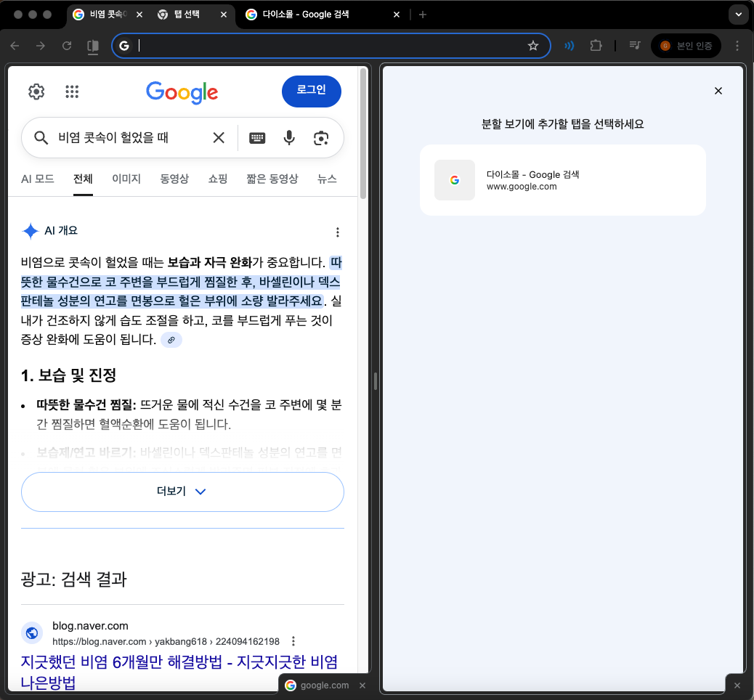Image resolution: width=754 pixels, height=700 pixels.
Task: Select 다이소몰 tab card for split view
Action: (x=562, y=180)
